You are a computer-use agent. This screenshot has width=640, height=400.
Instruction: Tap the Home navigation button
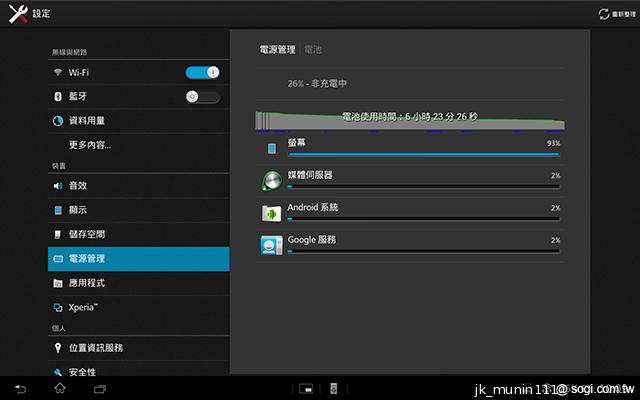(x=60, y=388)
